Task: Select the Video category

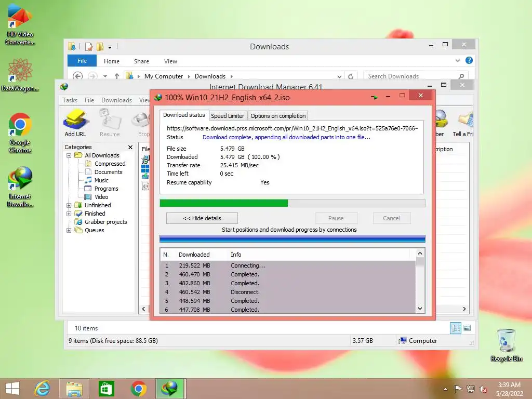Action: click(x=101, y=197)
